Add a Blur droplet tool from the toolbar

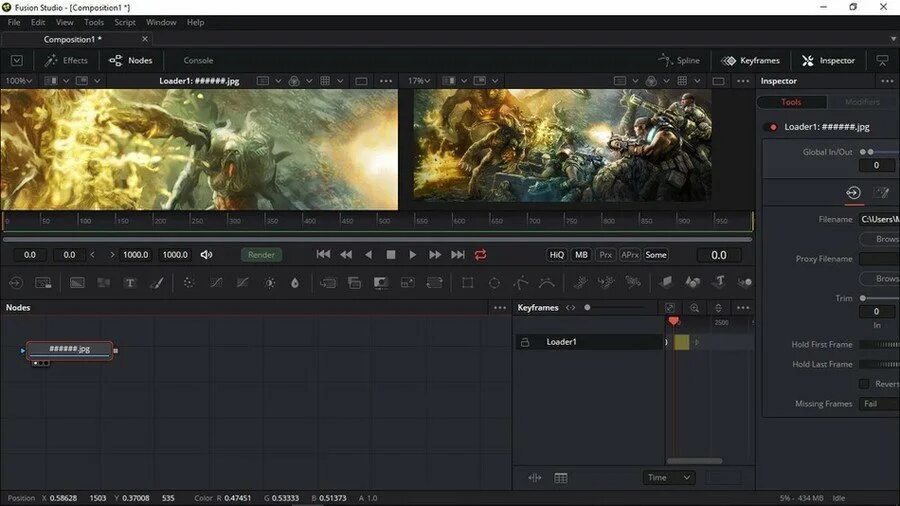(294, 283)
